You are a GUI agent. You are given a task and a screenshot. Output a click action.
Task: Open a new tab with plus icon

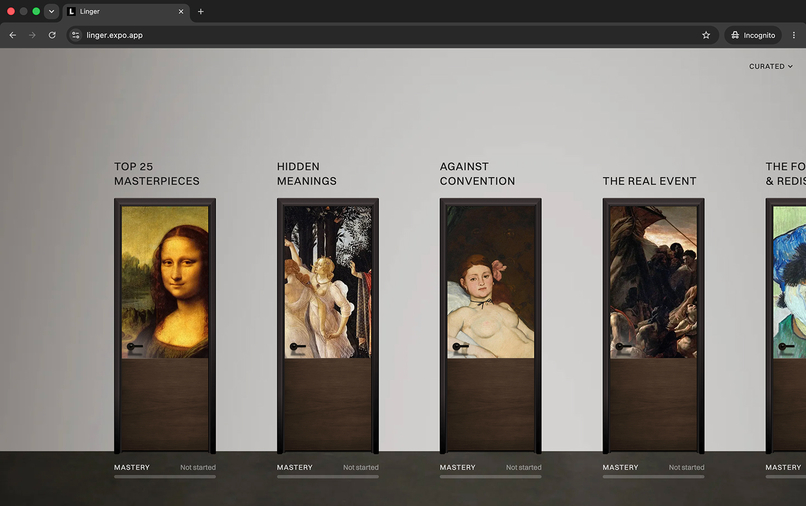(200, 11)
